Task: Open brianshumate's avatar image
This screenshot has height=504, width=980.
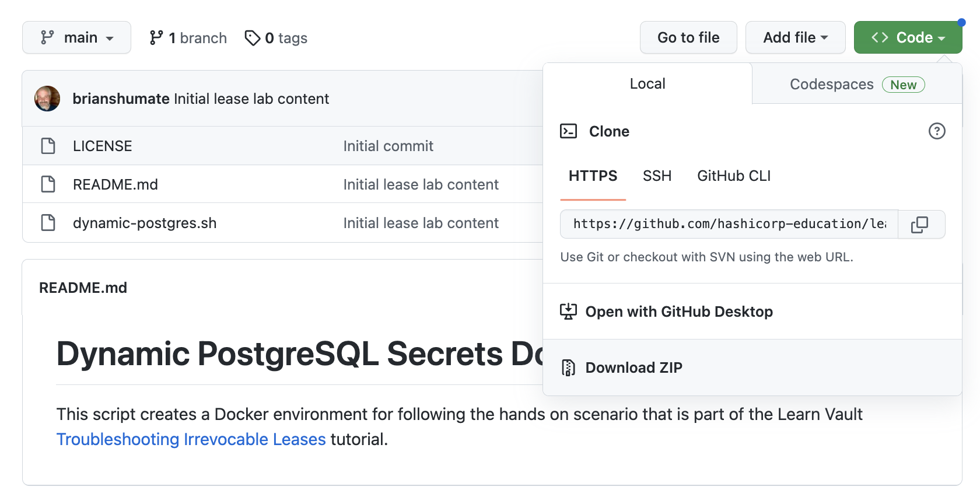Action: (x=47, y=99)
